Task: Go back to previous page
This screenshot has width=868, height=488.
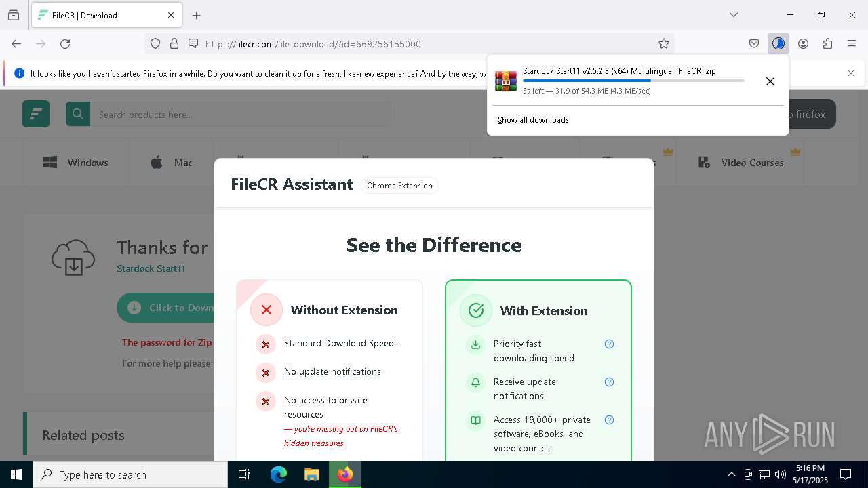Action: tap(16, 44)
